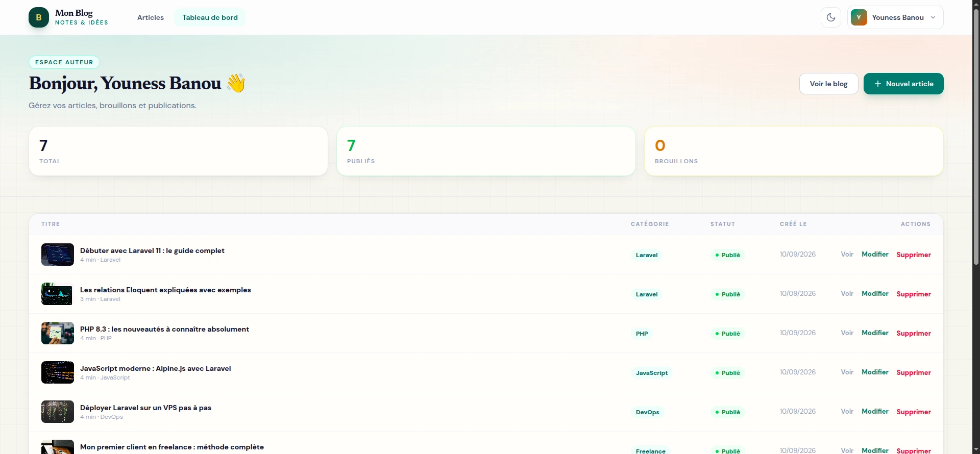Screen dimensions: 980x454
Task: Open thumbnail of Déployer Laravel sur un VPS
Action: click(58, 412)
